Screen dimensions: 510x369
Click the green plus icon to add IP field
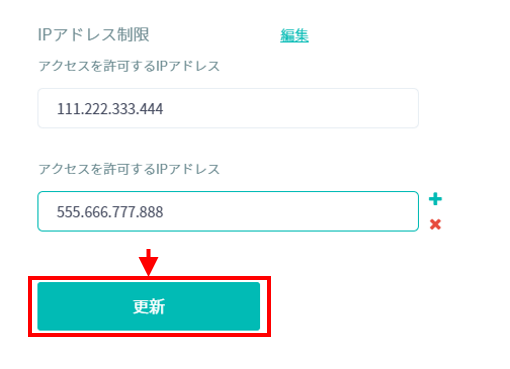point(435,199)
